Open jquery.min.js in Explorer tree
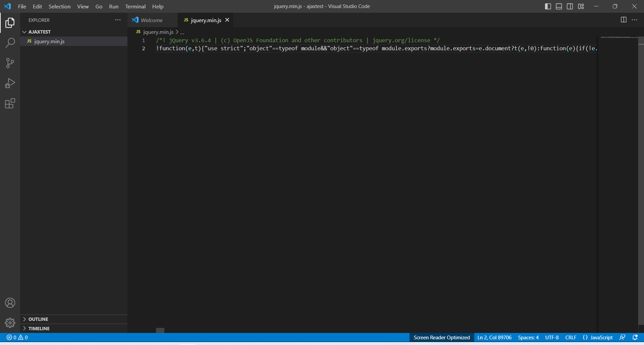 (x=74, y=41)
